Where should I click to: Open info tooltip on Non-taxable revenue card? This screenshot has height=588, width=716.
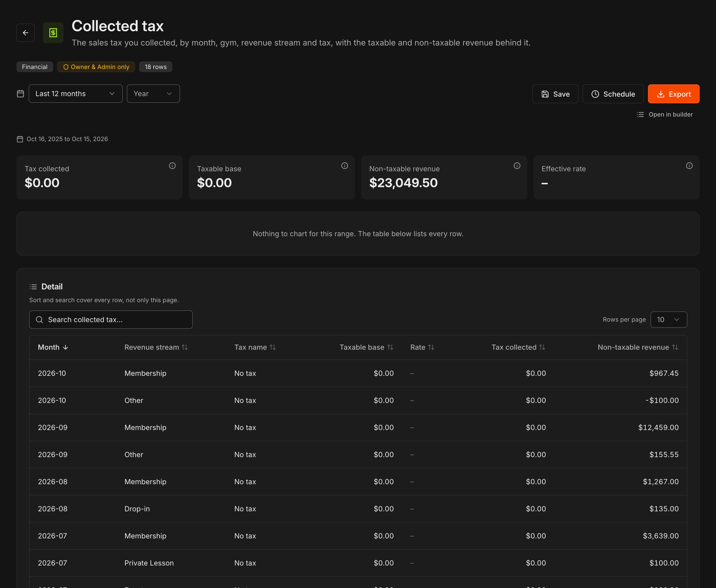pos(517,166)
